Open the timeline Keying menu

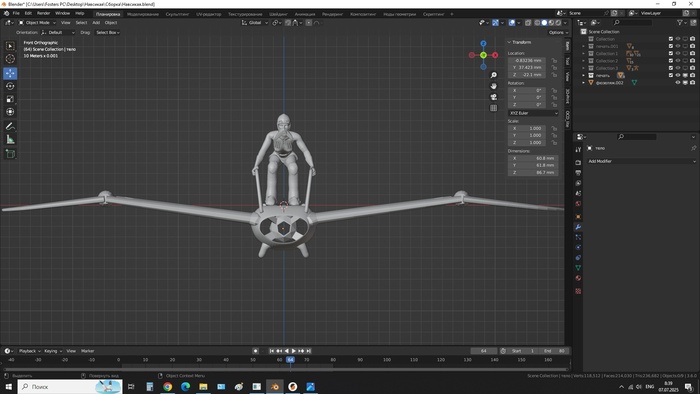53,351
